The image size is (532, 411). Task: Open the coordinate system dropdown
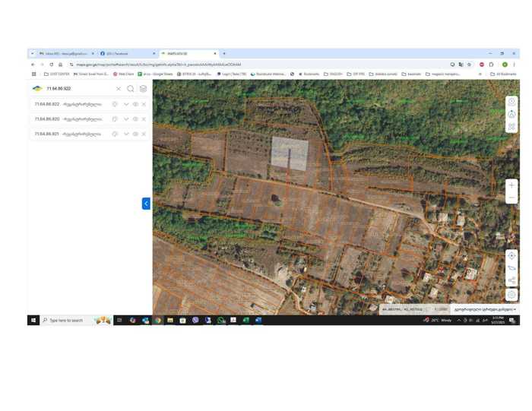[x=485, y=309]
